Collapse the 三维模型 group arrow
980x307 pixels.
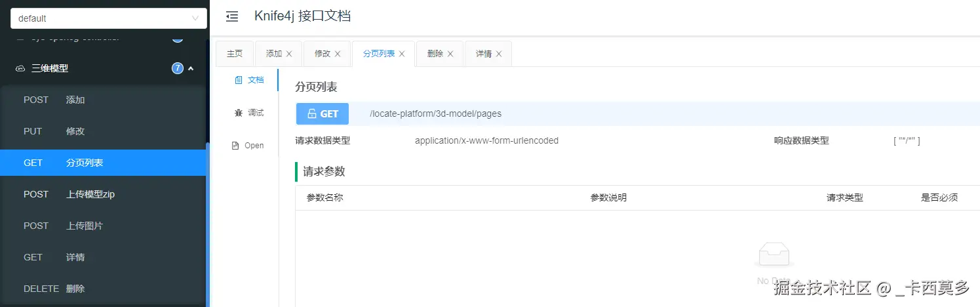coord(191,68)
